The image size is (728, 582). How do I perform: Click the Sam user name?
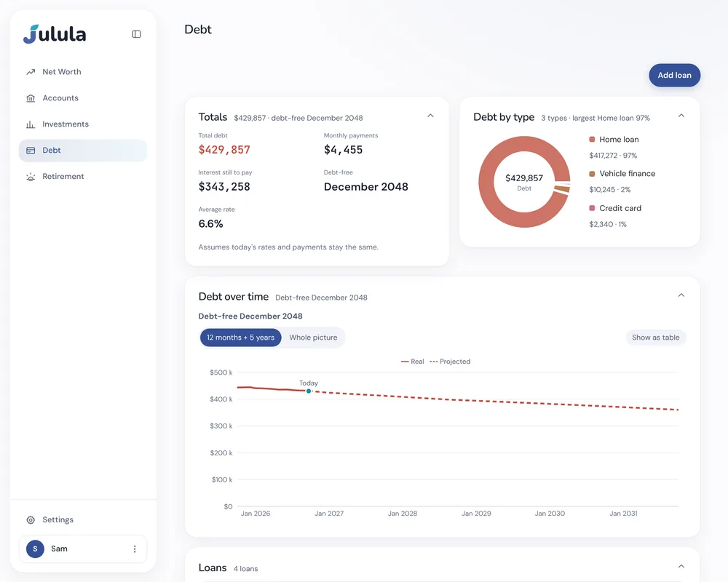59,549
